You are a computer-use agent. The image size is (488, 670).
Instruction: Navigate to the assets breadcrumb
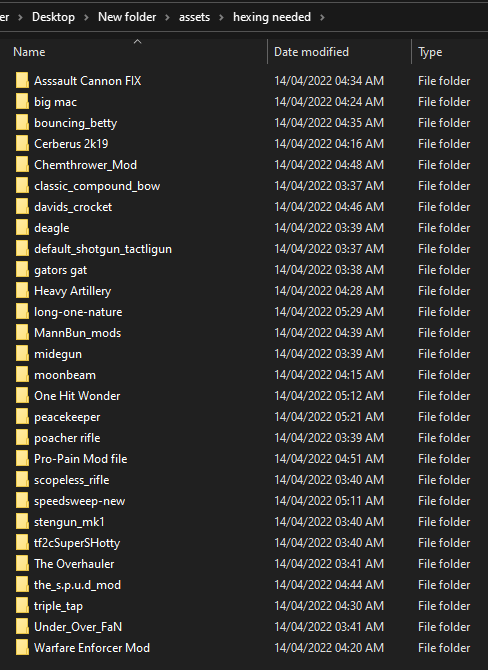pos(194,17)
